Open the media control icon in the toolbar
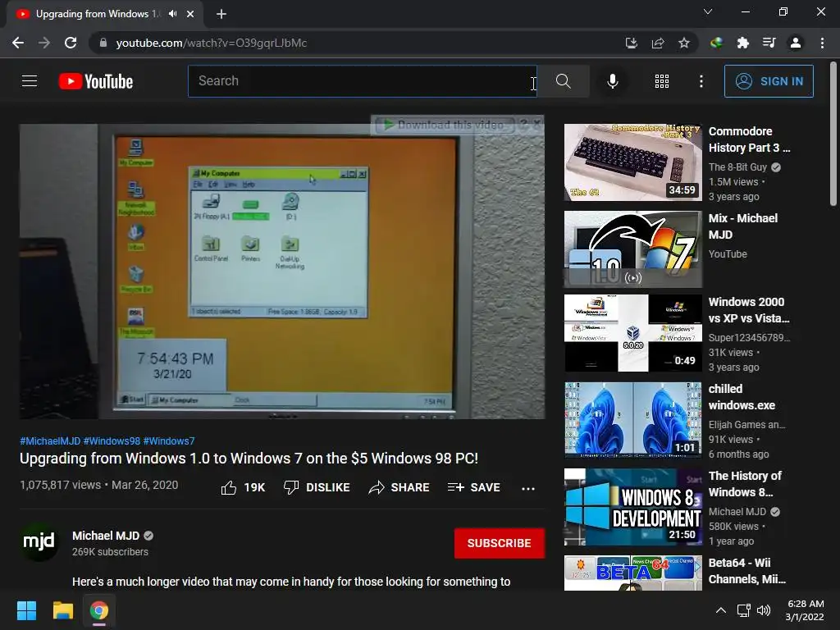This screenshot has height=630, width=840. [x=769, y=43]
